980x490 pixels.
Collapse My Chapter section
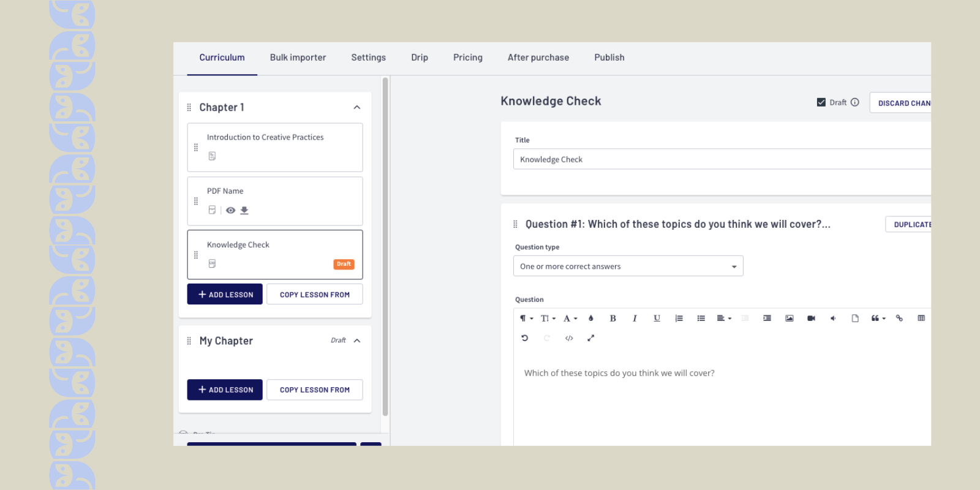[357, 341]
